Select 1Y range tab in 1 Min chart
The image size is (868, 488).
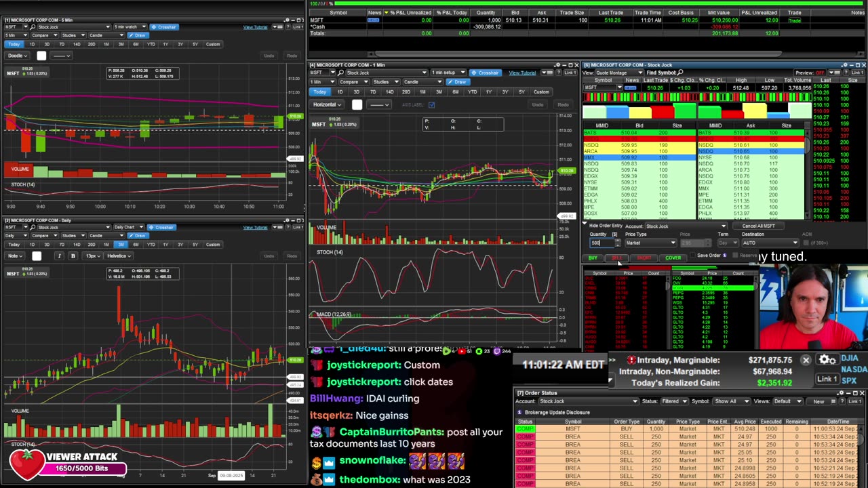click(x=488, y=92)
